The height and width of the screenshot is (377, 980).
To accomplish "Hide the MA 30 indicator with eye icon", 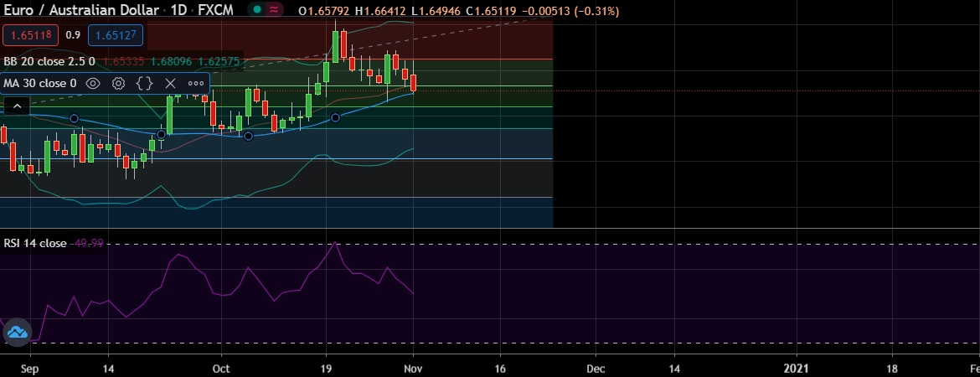I will [x=93, y=83].
